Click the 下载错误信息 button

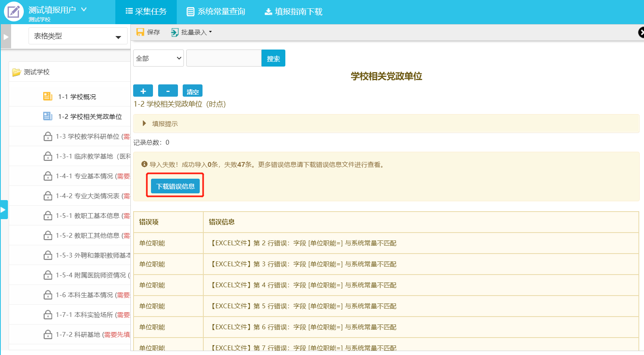175,186
